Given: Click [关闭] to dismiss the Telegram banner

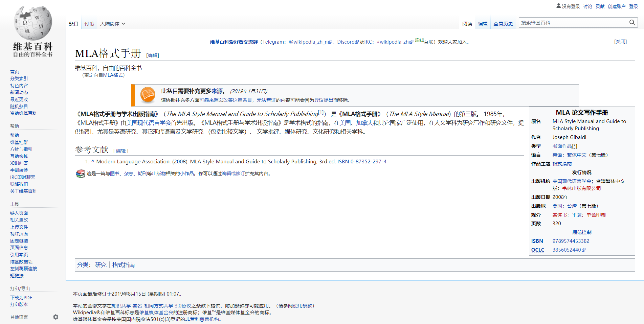Looking at the screenshot, I should pyautogui.click(x=620, y=41).
